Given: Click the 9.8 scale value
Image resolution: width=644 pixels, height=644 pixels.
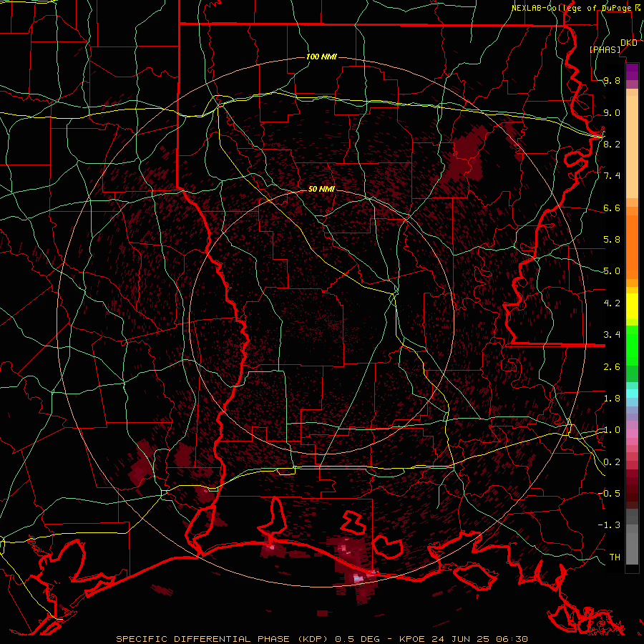Looking at the screenshot, I should point(612,81).
